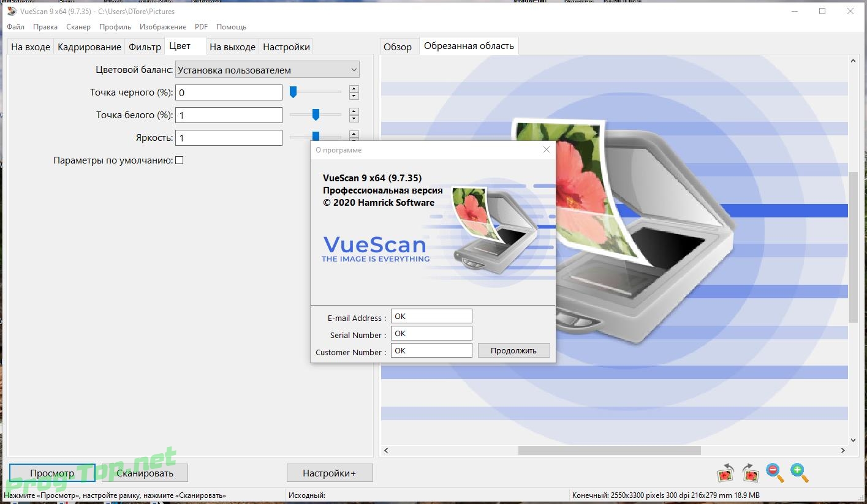The width and height of the screenshot is (867, 504).
Task: Click the Исходный status bar text
Action: pyautogui.click(x=306, y=495)
